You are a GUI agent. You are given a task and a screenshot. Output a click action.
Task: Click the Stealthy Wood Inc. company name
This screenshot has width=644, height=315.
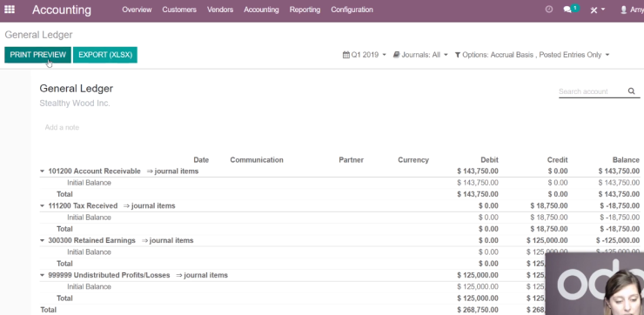click(75, 104)
